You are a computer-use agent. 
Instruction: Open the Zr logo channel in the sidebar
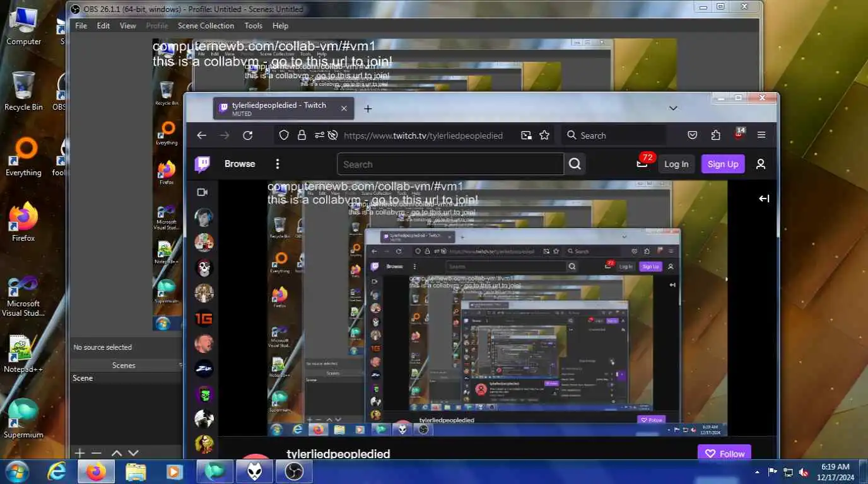204,369
